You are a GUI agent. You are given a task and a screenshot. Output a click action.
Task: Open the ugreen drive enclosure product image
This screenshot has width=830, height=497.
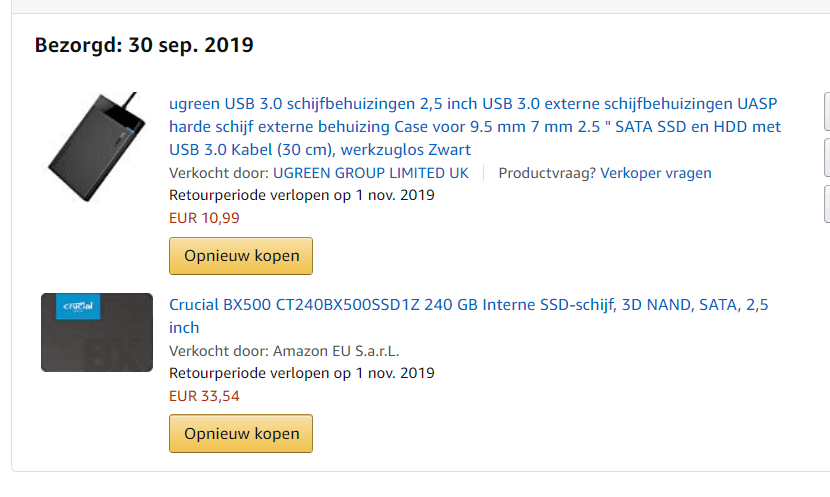[96, 147]
